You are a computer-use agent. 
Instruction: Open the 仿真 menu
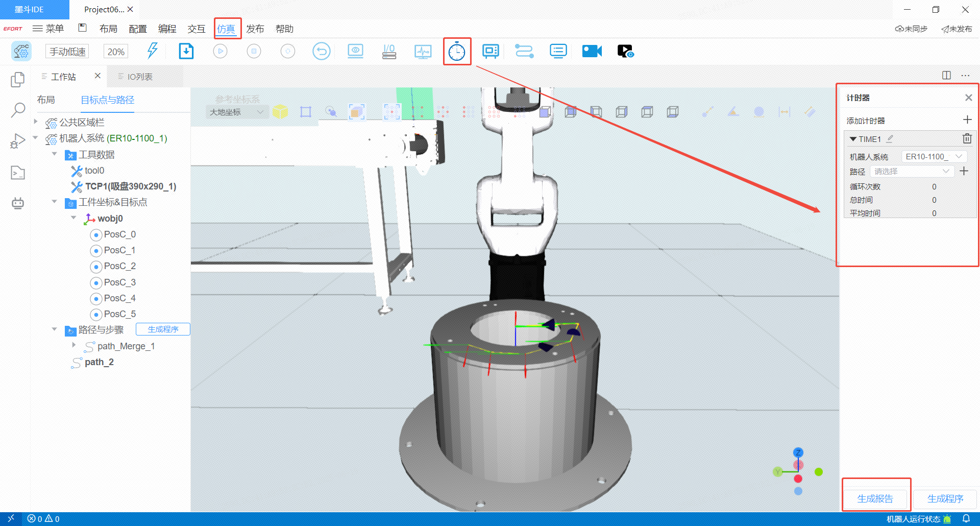click(x=226, y=29)
